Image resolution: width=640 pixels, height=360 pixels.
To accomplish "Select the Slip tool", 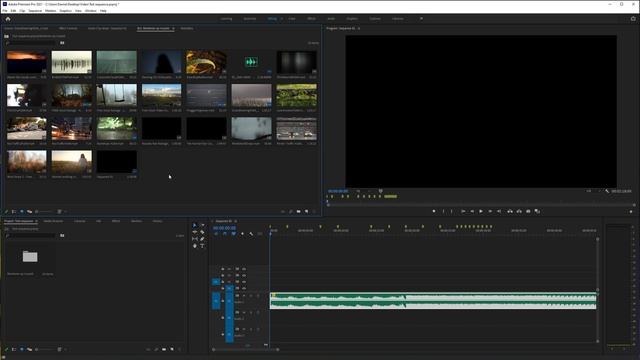I will [x=195, y=239].
